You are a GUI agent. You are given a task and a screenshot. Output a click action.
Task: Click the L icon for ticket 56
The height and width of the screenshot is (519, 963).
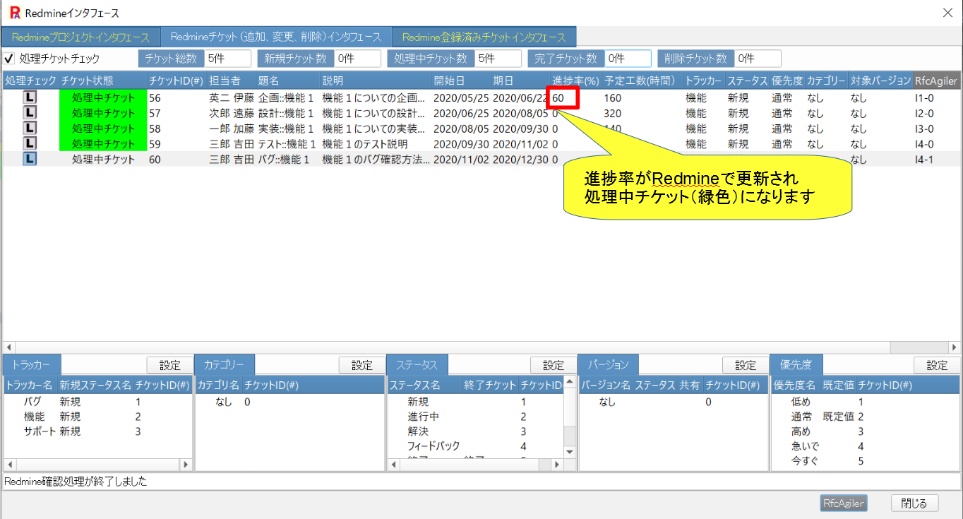tap(29, 97)
